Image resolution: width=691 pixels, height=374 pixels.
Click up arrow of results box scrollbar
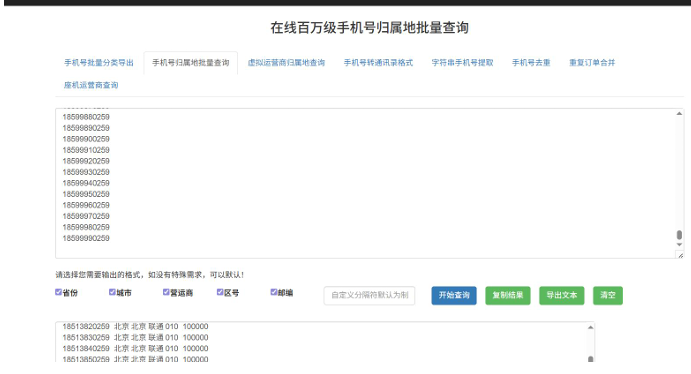(591, 327)
